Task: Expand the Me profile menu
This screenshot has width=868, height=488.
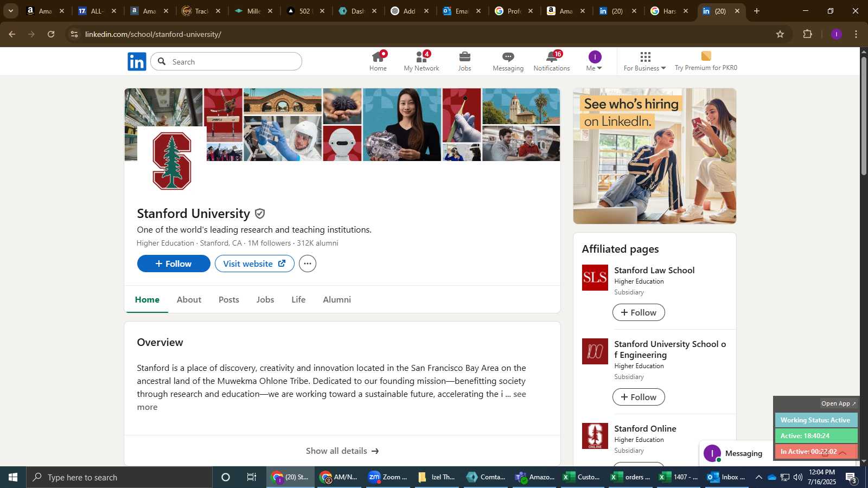Action: coord(595,61)
